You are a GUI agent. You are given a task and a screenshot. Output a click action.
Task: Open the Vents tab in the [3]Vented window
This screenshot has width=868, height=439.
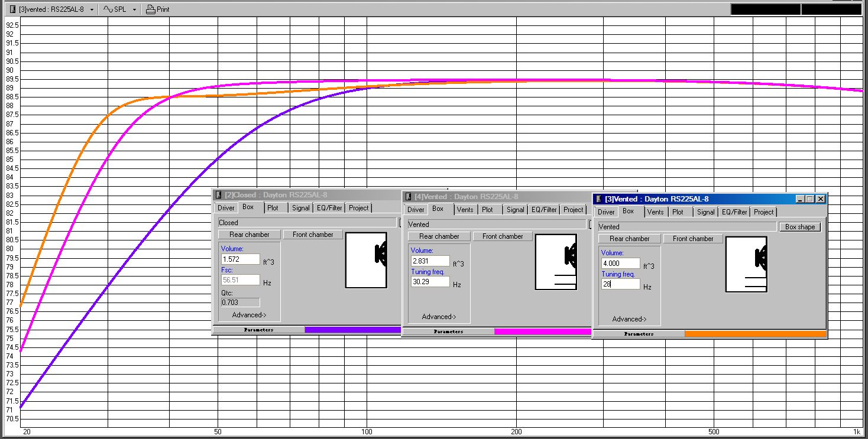pos(656,212)
